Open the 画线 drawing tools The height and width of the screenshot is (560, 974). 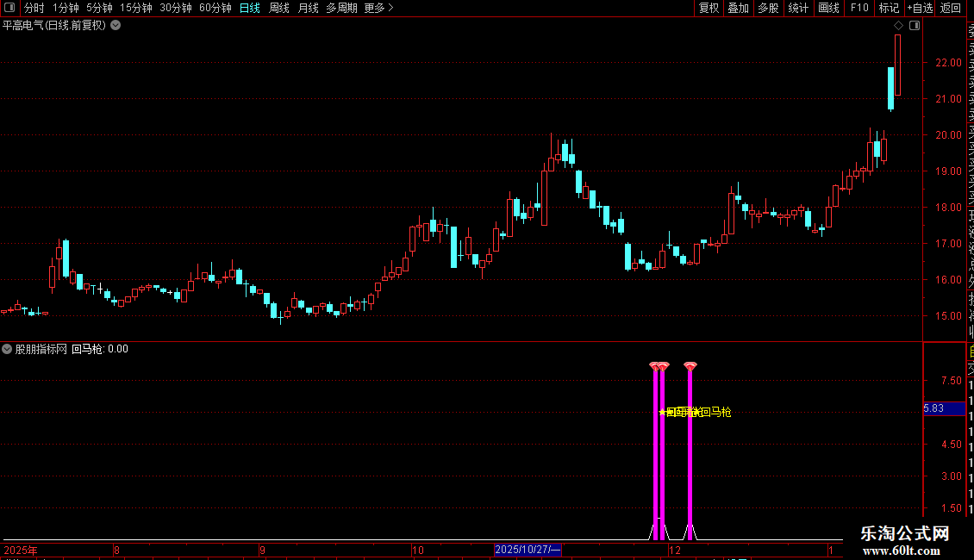click(828, 8)
